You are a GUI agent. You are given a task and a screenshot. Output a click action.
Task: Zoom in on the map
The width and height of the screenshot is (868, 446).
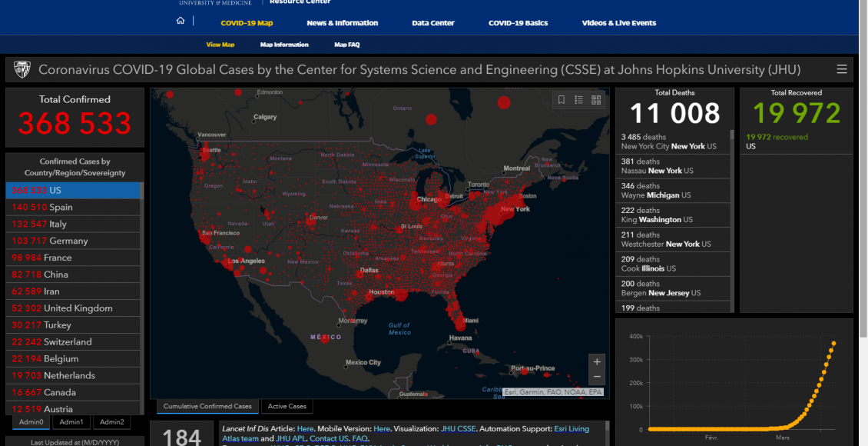pyautogui.click(x=597, y=362)
